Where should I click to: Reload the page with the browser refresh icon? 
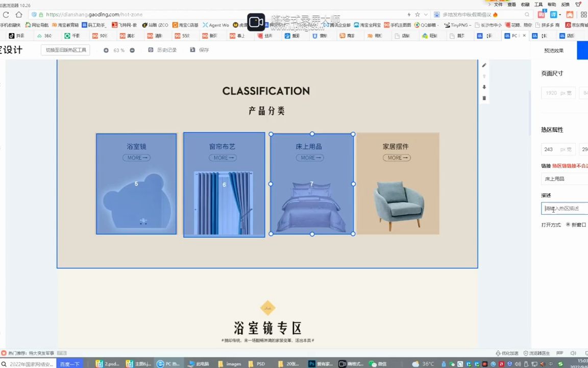(6, 14)
